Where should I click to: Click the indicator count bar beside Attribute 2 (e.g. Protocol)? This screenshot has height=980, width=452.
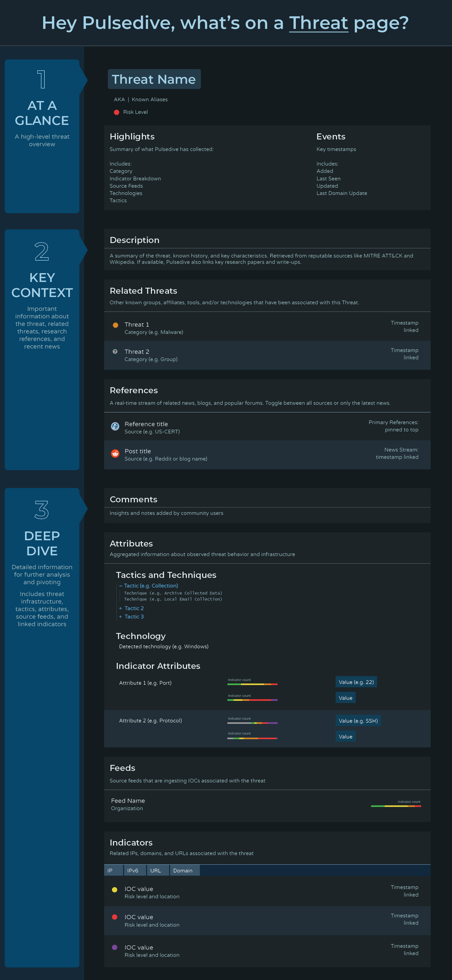(252, 723)
